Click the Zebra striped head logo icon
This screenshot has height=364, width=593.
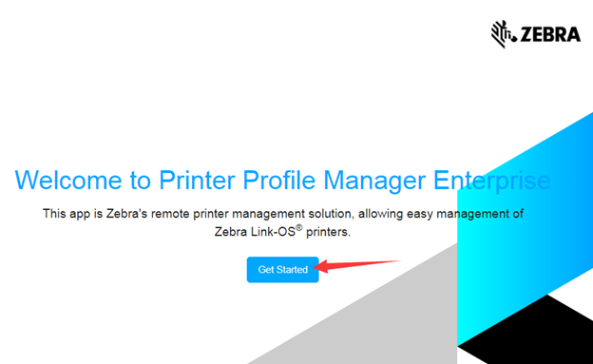pos(504,34)
